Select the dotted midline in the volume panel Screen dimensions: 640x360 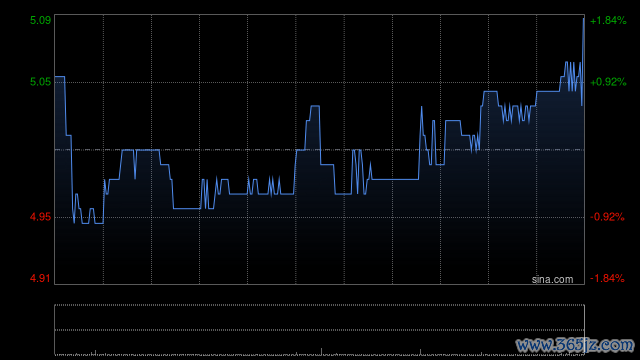[x=320, y=330]
